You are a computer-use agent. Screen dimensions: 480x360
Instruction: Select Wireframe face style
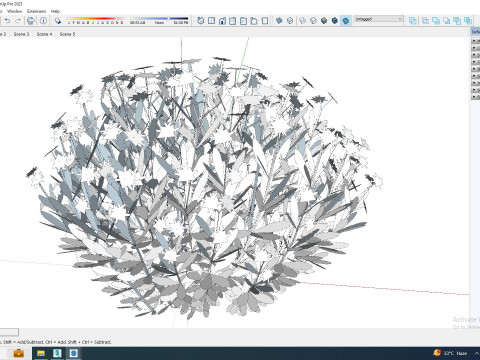302,21
